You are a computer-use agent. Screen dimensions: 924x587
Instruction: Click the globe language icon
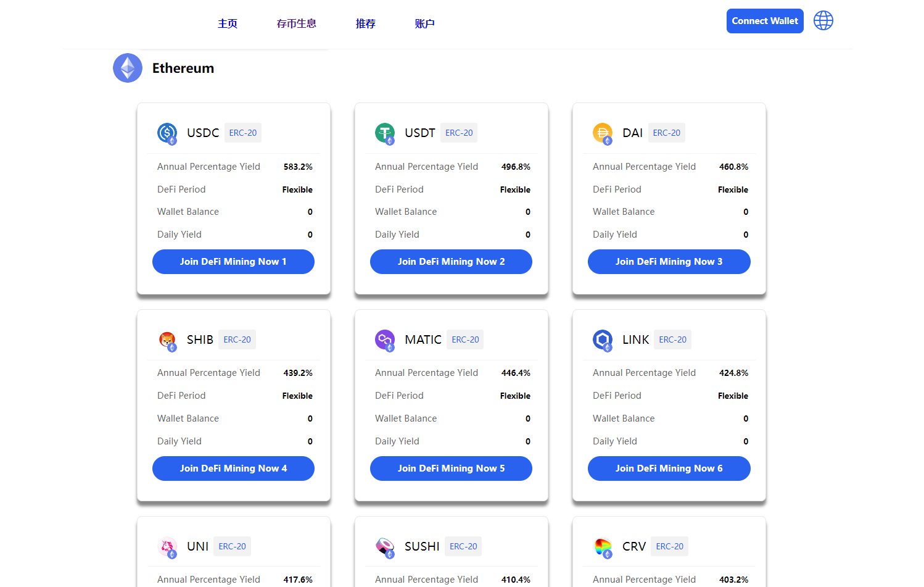[x=823, y=20]
